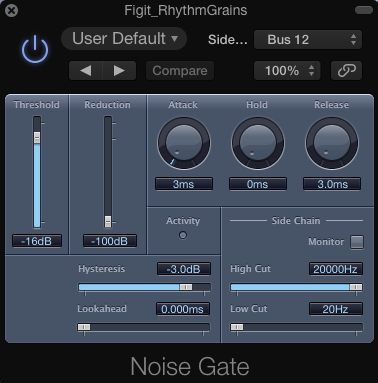Image resolution: width=378 pixels, height=383 pixels.
Task: Choose side chain source Bus 12 dropdown
Action: (308, 40)
